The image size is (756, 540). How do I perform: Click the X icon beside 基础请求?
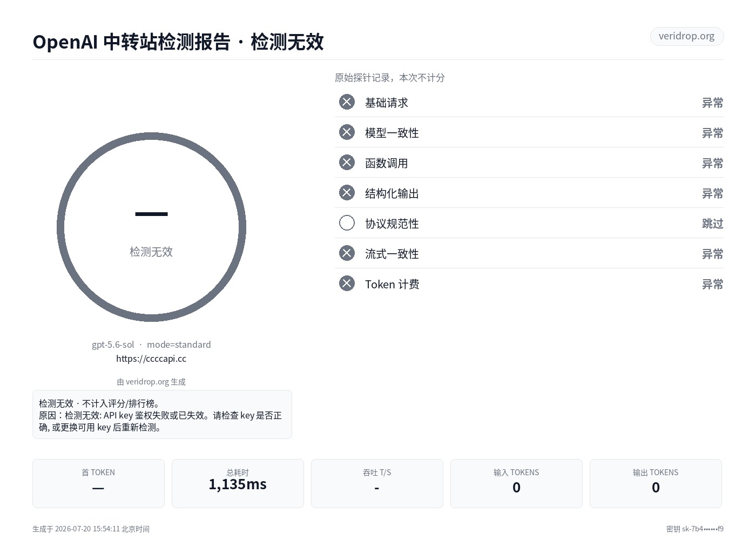[x=347, y=102]
